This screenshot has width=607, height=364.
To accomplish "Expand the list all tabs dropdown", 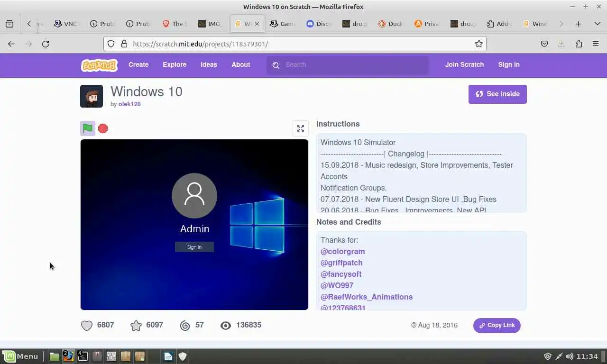I will pyautogui.click(x=598, y=24).
